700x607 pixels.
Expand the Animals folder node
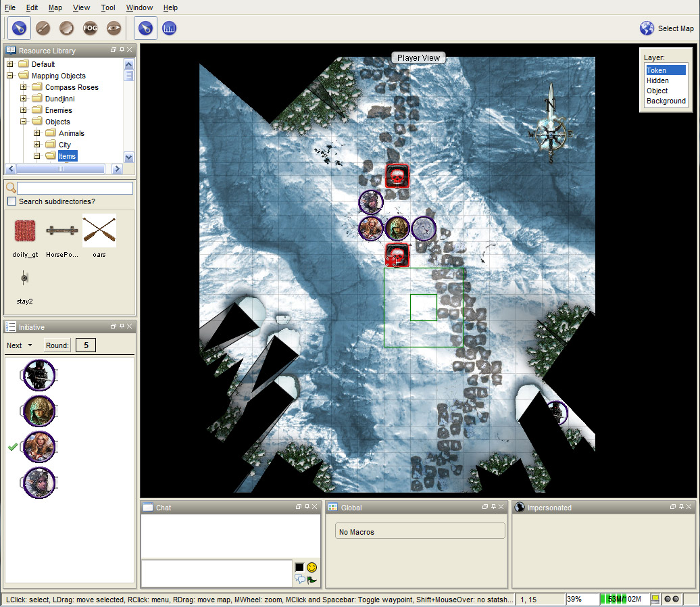pyautogui.click(x=37, y=133)
